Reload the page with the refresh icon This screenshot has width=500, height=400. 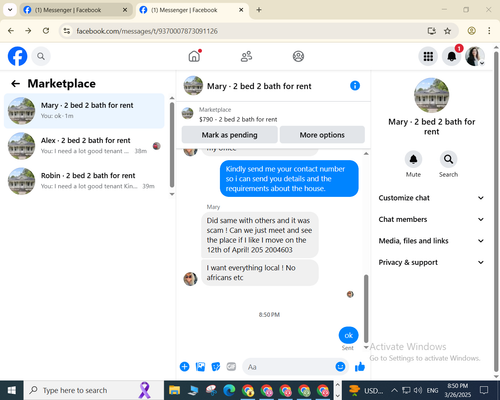tap(46, 31)
